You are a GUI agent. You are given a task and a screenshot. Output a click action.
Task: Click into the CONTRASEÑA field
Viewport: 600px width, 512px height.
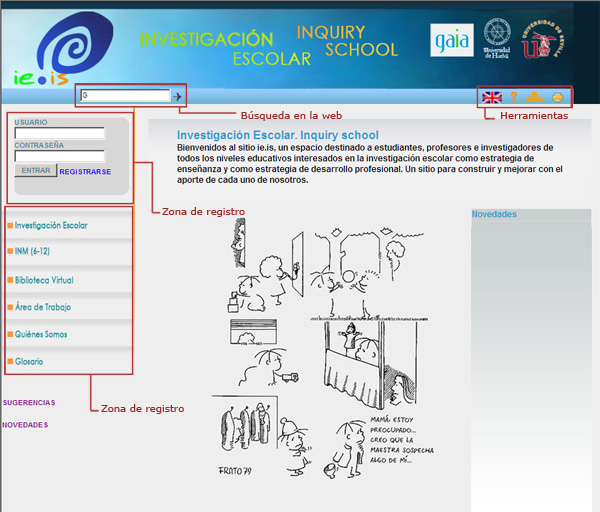[60, 156]
